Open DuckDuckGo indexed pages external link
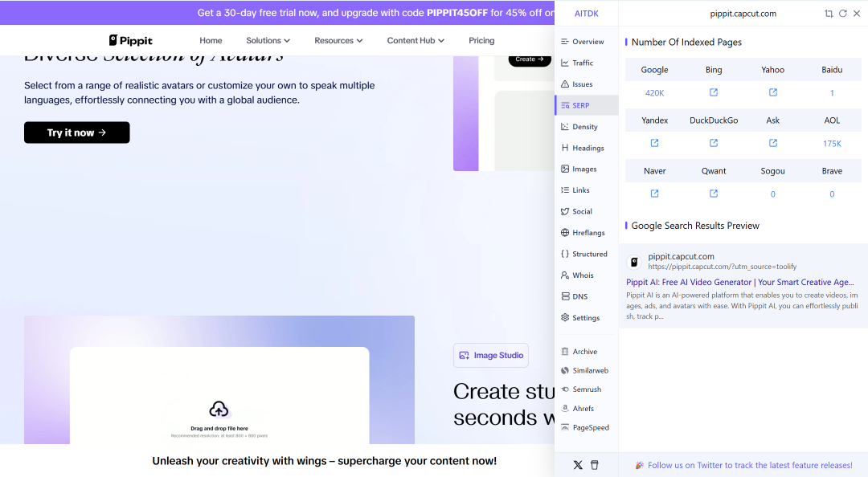868x477 pixels. click(x=714, y=143)
